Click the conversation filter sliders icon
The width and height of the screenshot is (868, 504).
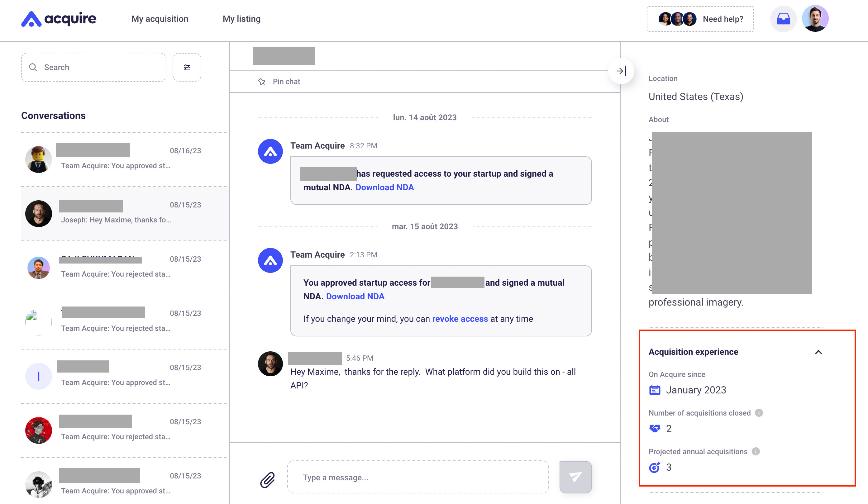[187, 68]
